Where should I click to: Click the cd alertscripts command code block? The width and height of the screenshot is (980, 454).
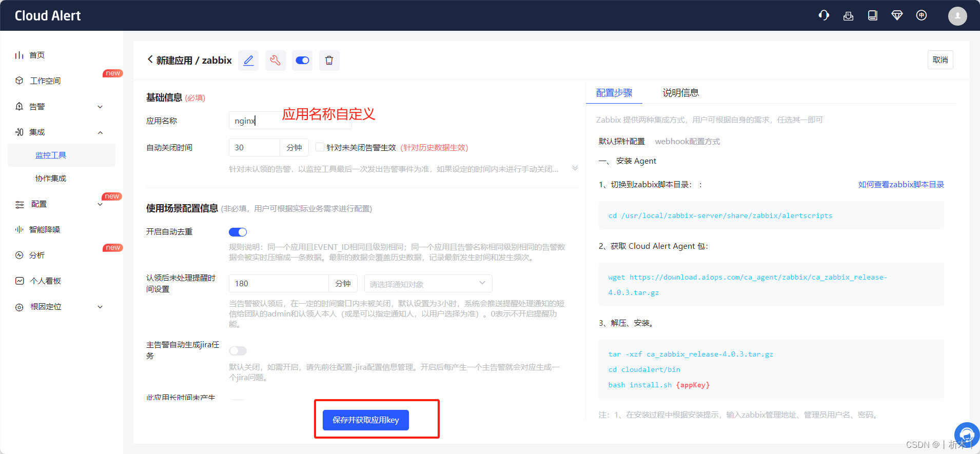point(771,215)
